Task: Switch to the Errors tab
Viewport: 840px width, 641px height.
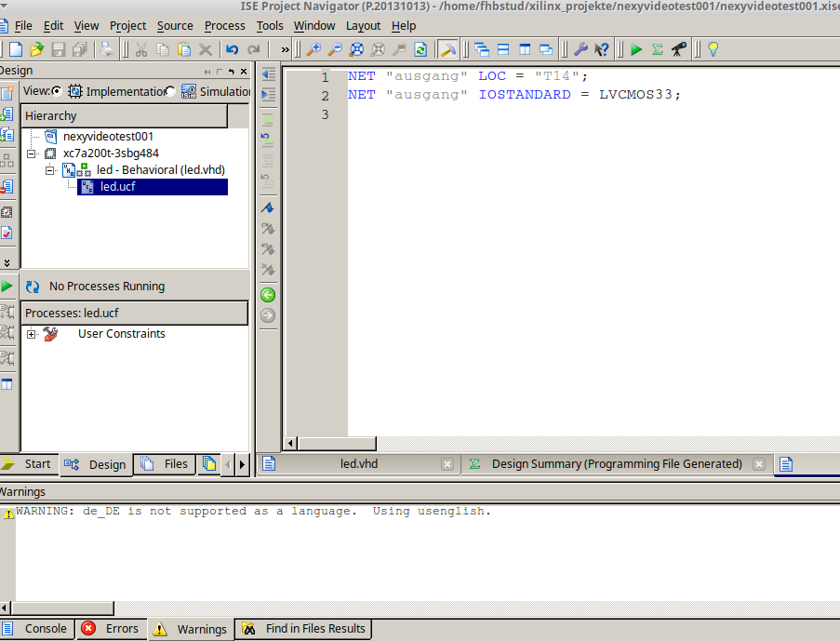Action: pyautogui.click(x=112, y=629)
